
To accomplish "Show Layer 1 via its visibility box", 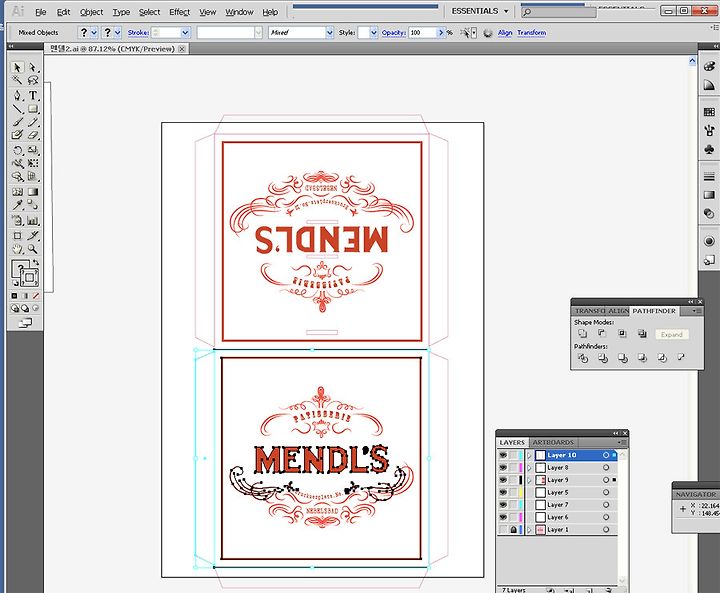I will click(x=503, y=530).
